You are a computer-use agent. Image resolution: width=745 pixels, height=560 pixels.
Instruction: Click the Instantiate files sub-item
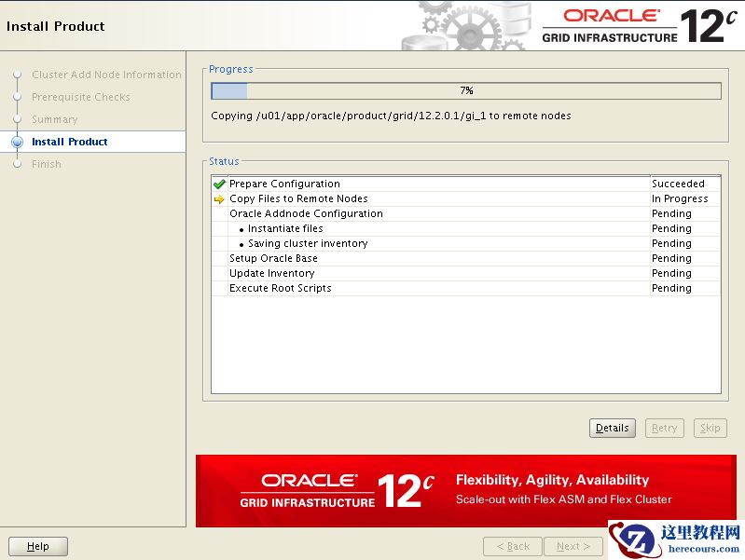point(466,228)
